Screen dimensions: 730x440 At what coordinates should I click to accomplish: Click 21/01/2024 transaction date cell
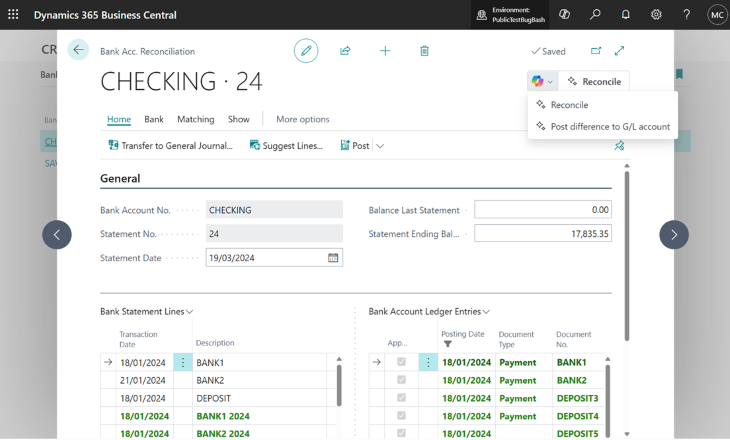tap(142, 380)
